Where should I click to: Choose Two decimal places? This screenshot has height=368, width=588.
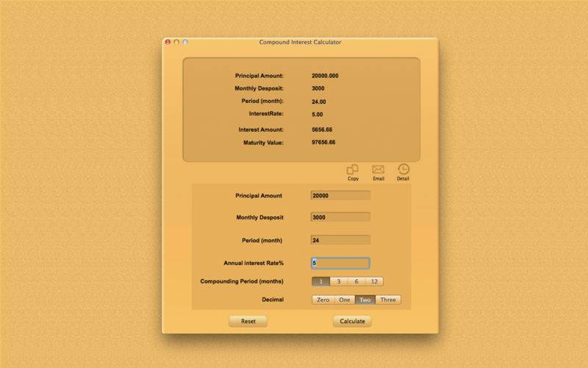(x=365, y=300)
